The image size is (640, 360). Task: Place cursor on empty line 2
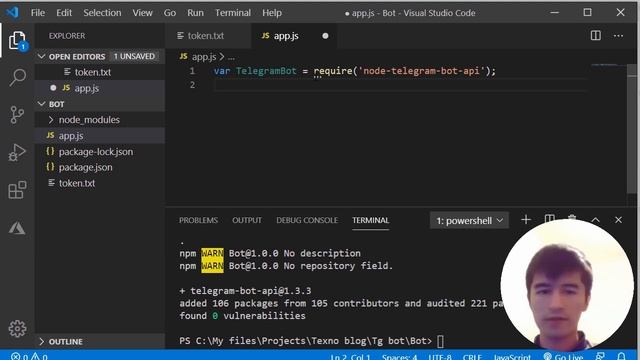[400, 85]
